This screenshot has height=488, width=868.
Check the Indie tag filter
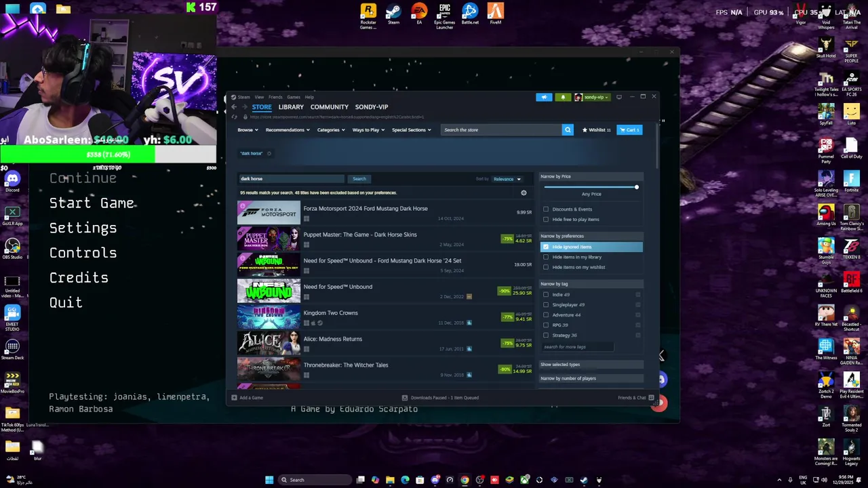coord(546,295)
